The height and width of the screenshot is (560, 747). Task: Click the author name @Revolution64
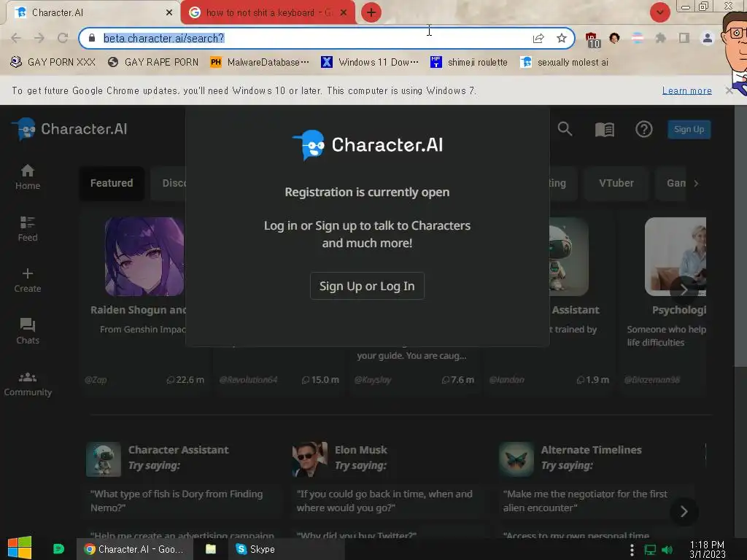(x=248, y=380)
